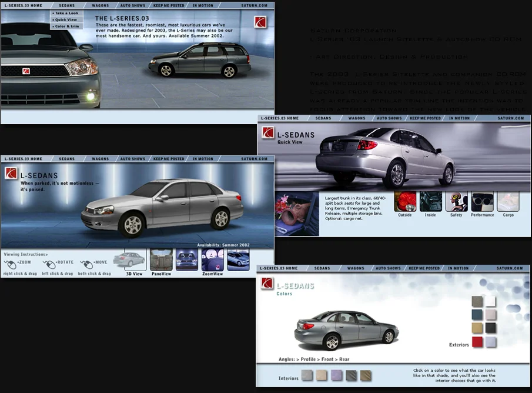The height and width of the screenshot is (393, 532).
Task: View the Rear angle of the sedan
Action: (345, 359)
